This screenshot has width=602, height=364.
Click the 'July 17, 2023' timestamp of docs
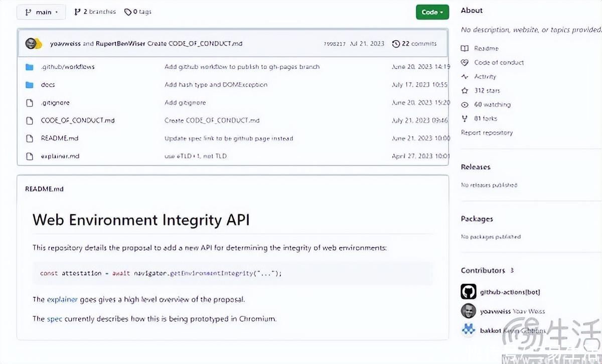click(419, 85)
